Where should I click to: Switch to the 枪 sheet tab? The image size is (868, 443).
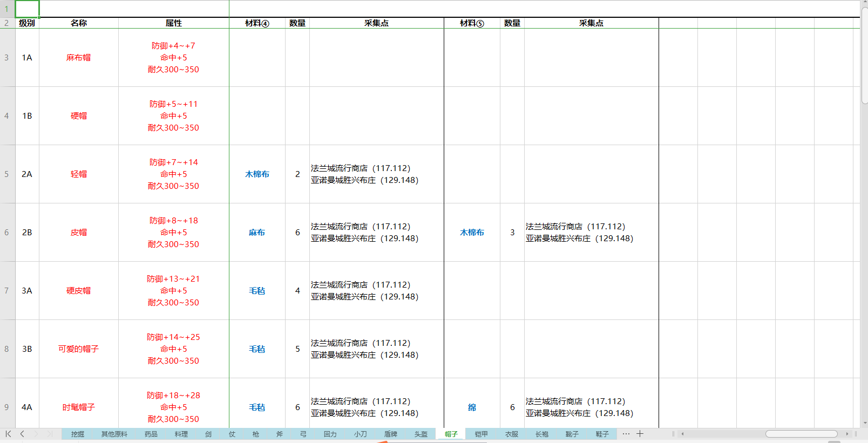(x=256, y=434)
